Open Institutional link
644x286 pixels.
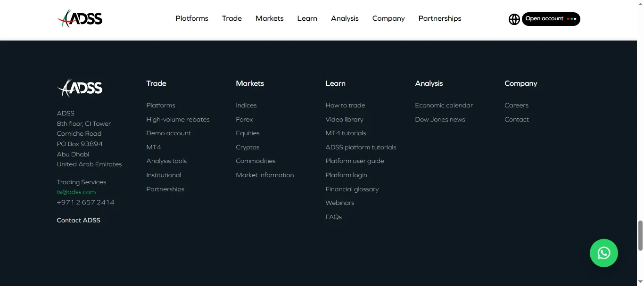(x=164, y=175)
